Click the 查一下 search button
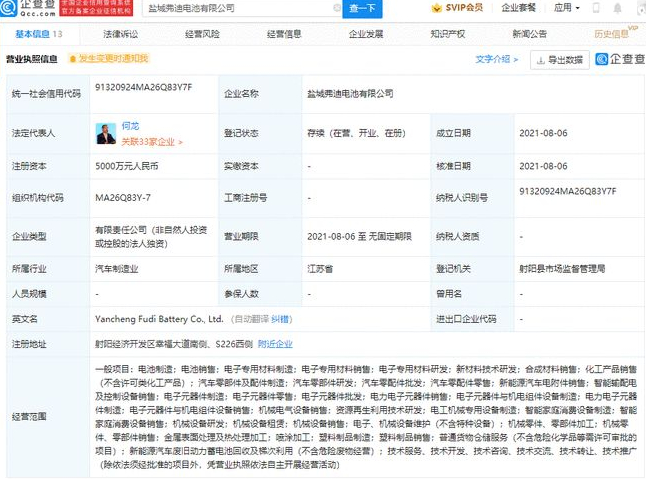The image size is (646, 479). pos(362,8)
